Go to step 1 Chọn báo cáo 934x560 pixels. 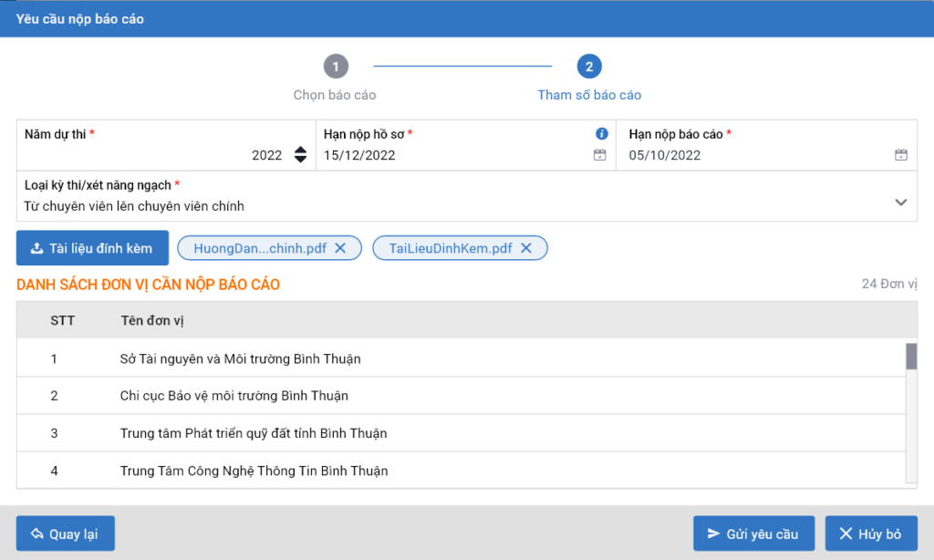pyautogui.click(x=335, y=67)
